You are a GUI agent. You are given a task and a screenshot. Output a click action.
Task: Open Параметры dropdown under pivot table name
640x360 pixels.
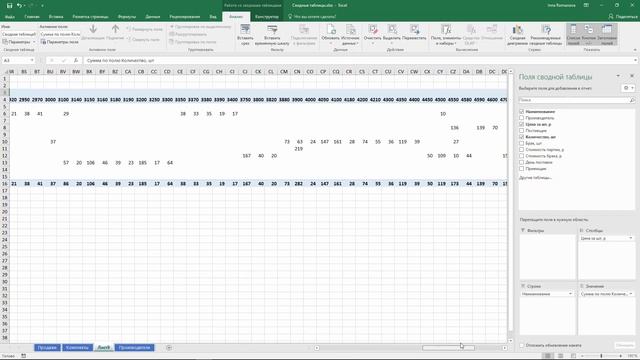click(34, 42)
